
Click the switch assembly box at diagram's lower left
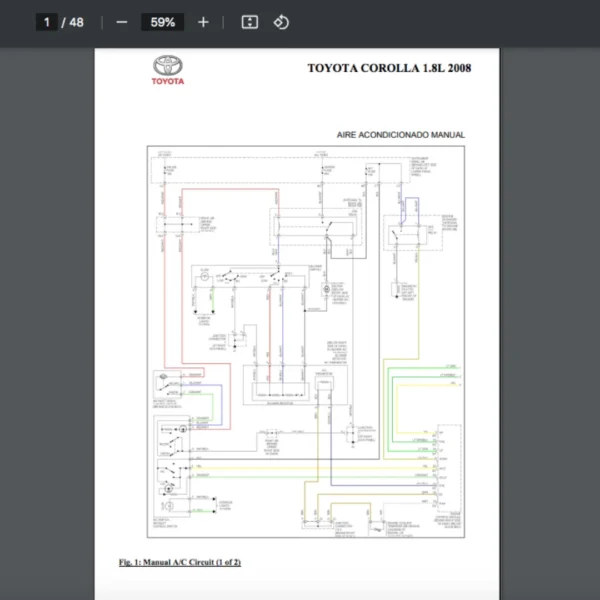(172, 468)
